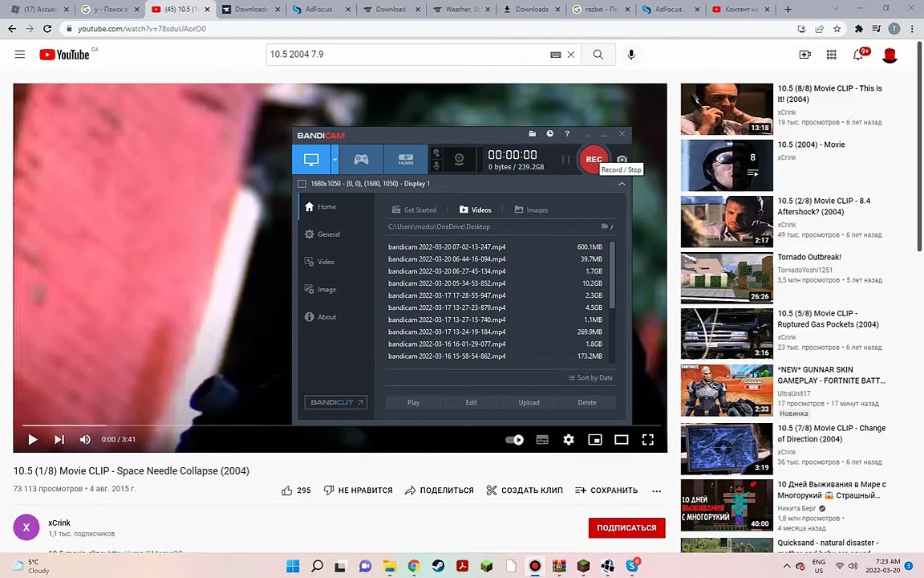The width and height of the screenshot is (924, 578).
Task: Click Edit button in Bandicam
Action: (471, 403)
